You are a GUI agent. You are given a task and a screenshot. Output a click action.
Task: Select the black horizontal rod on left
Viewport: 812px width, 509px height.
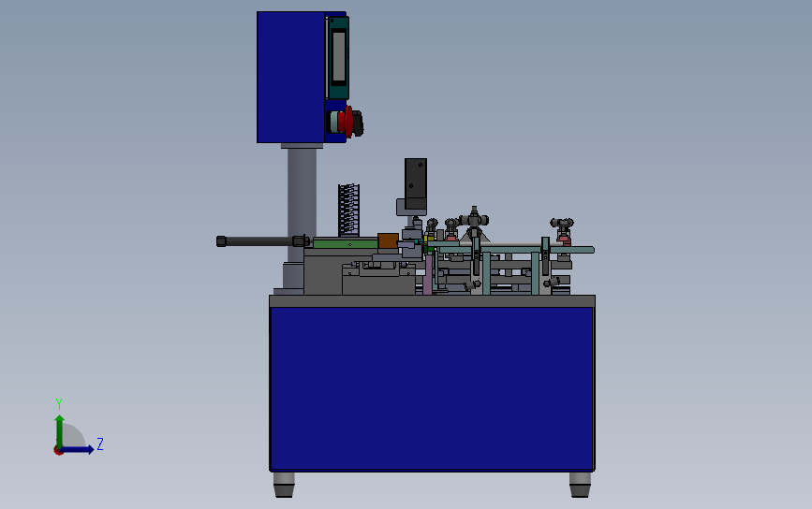pyautogui.click(x=262, y=241)
